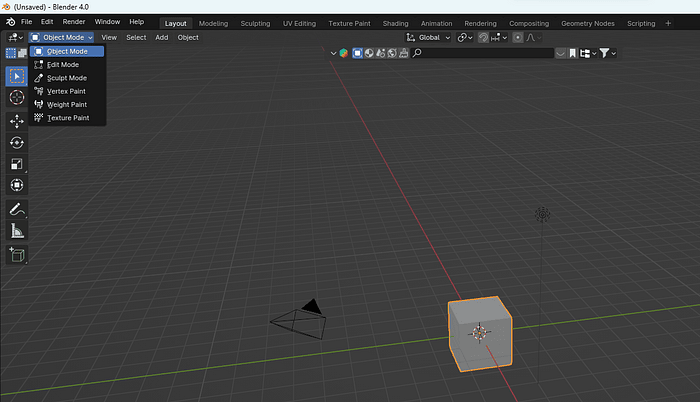Choose the Annotate tool
The height and width of the screenshot is (402, 700).
click(16, 210)
